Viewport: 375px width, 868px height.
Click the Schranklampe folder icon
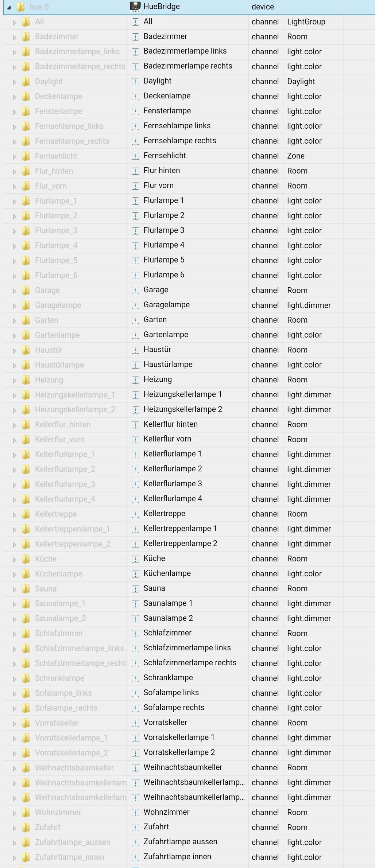26,678
